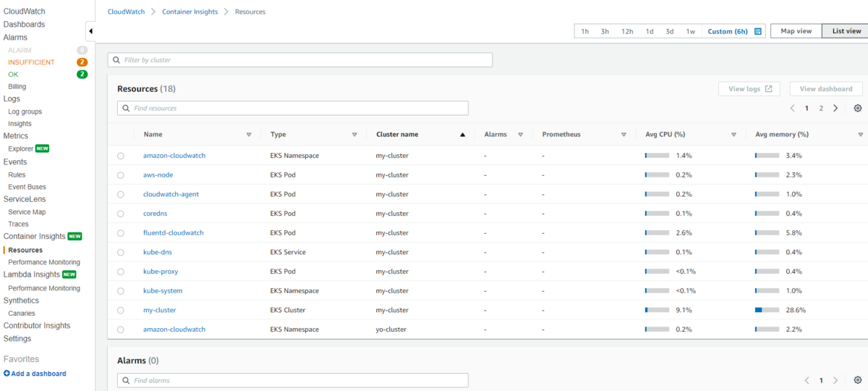Viewport: 868px width, 391px height.
Task: Select the yo-cluster amazon-cloudwatch row radio button
Action: click(120, 329)
